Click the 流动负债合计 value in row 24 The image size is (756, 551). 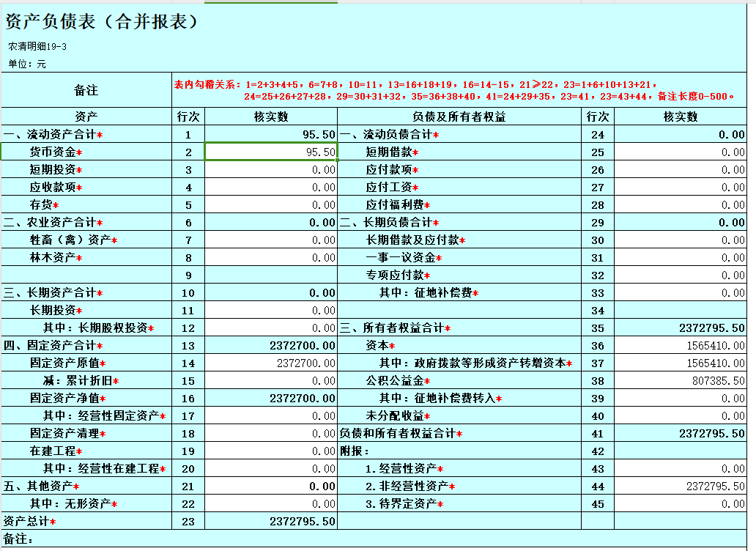(x=681, y=134)
